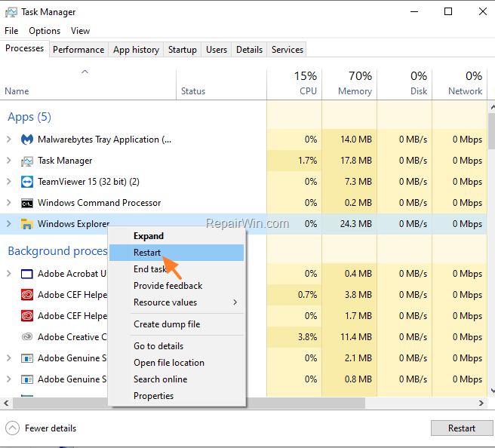Expand the Task Manager process row

coord(9,161)
